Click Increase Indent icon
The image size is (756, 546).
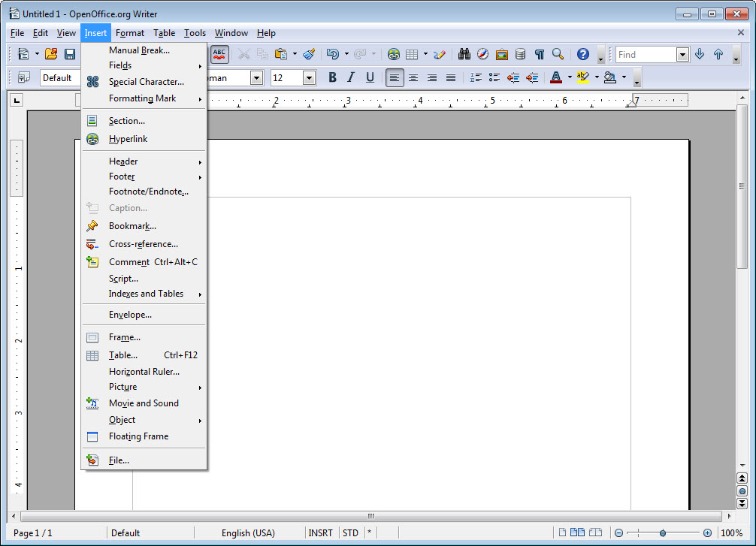point(532,77)
